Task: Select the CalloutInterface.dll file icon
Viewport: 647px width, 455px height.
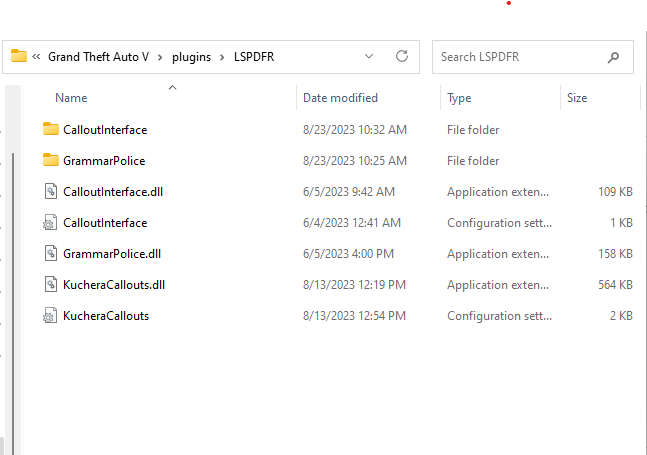Action: coord(52,192)
